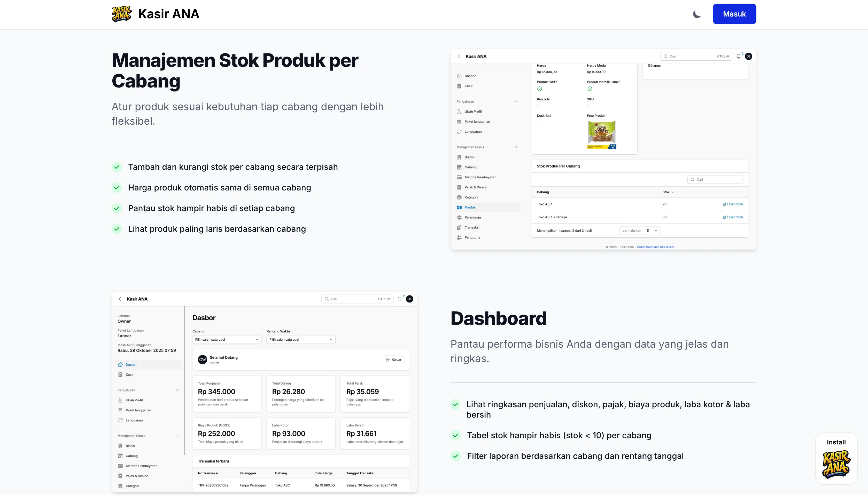Click the Soft Sarikaya product photo
Screen dimensions: 868x495
tap(602, 135)
